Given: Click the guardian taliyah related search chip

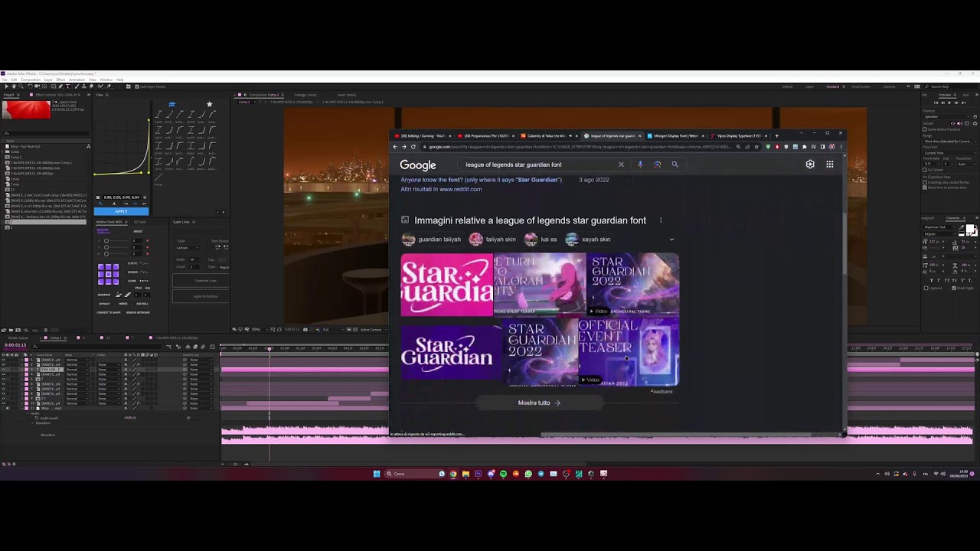Looking at the screenshot, I should pyautogui.click(x=431, y=240).
